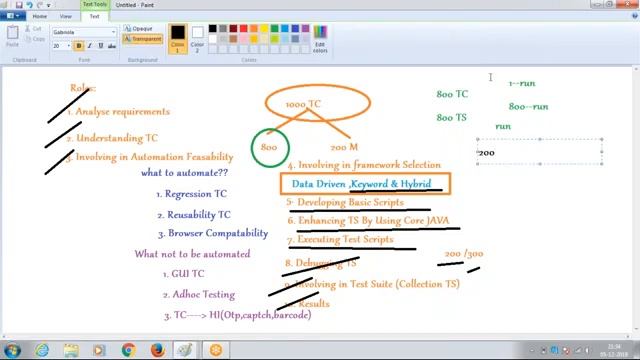Click inside the text box containing 200
Screen dimensions: 640x360
(x=540, y=152)
